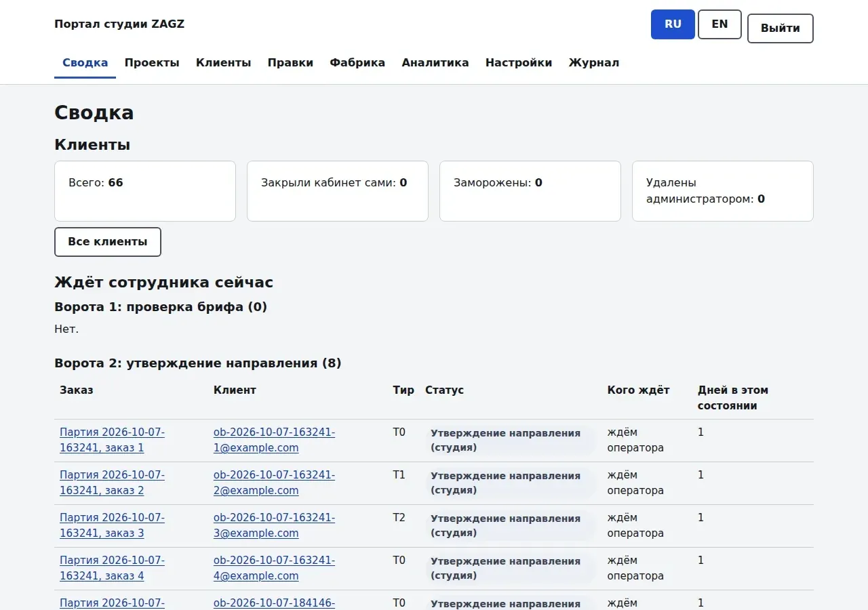
Task: Open the Клиенты navigation tab
Action: [224, 63]
